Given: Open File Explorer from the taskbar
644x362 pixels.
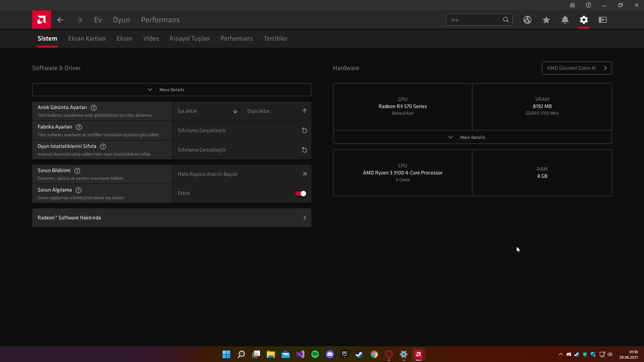Looking at the screenshot, I should coord(271,354).
